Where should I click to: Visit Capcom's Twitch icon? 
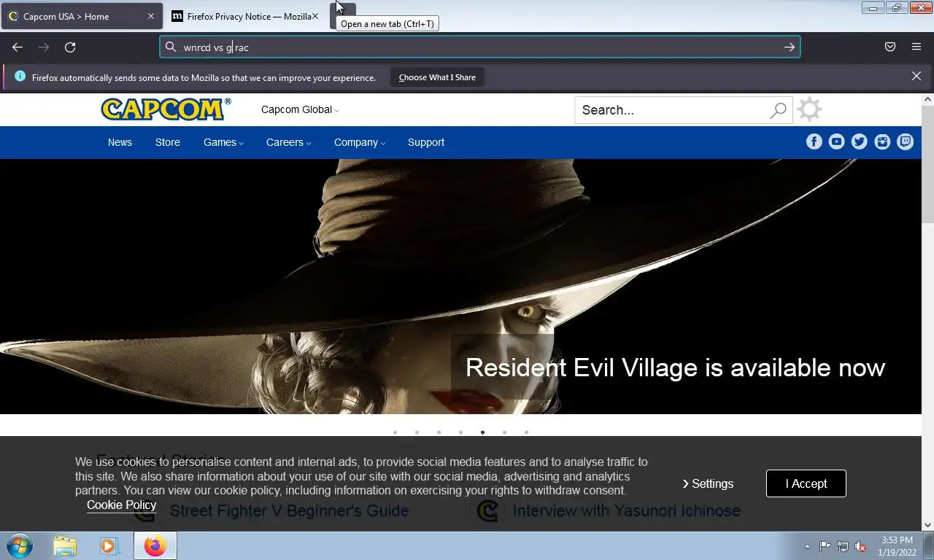(906, 142)
